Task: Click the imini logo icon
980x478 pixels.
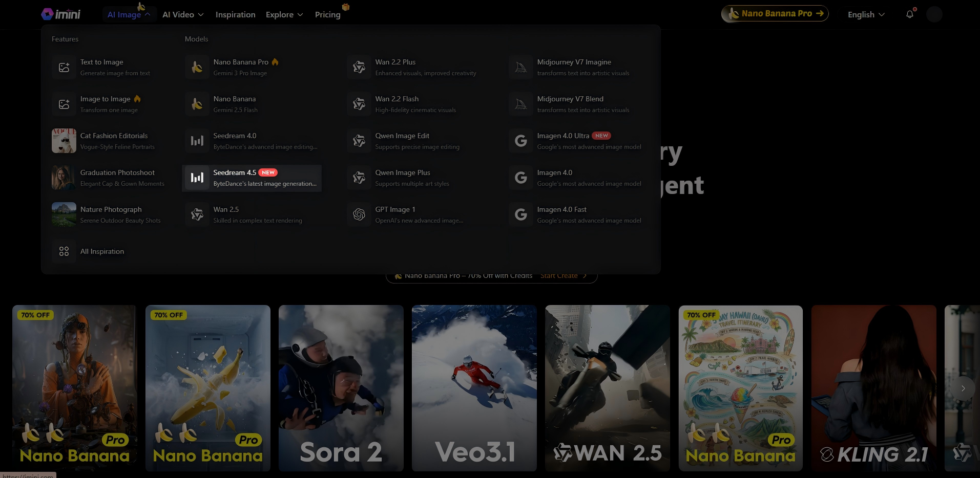Action: [47, 14]
